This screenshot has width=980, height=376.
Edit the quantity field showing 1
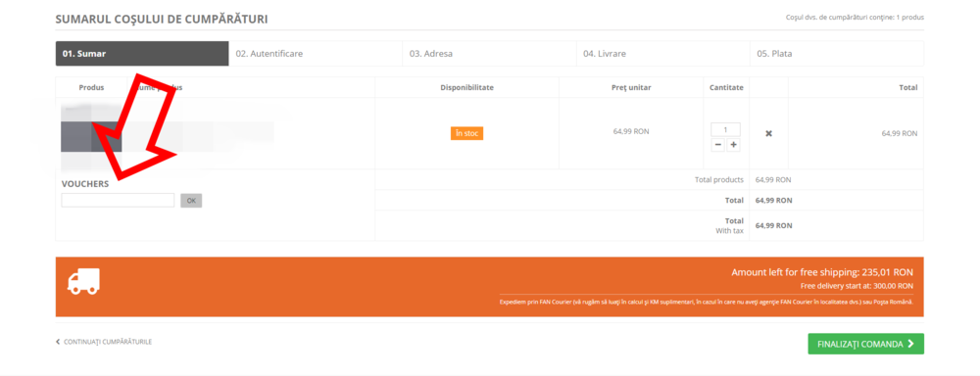click(725, 130)
